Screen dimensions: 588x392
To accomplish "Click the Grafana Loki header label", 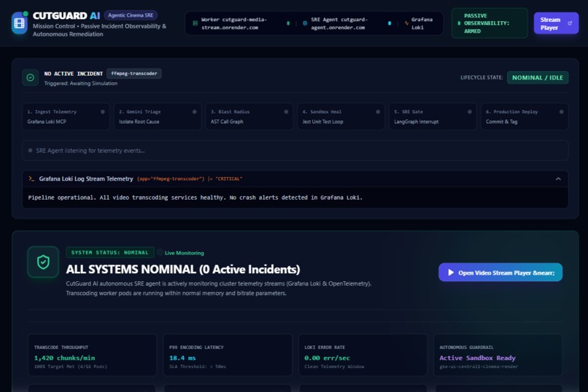I will pos(422,23).
